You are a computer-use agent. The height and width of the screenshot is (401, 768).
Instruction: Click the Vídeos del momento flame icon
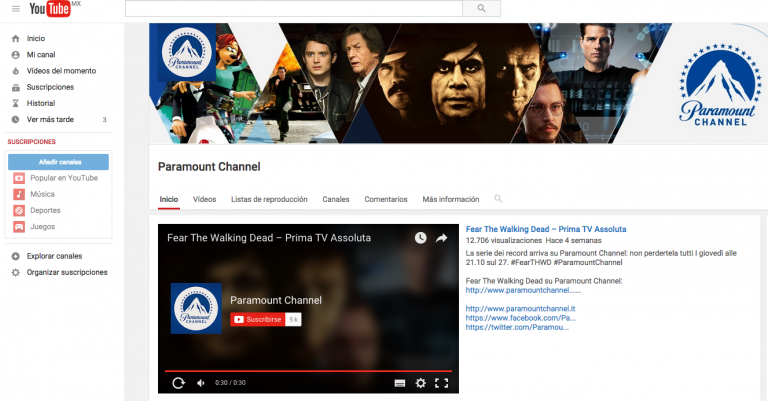point(16,71)
